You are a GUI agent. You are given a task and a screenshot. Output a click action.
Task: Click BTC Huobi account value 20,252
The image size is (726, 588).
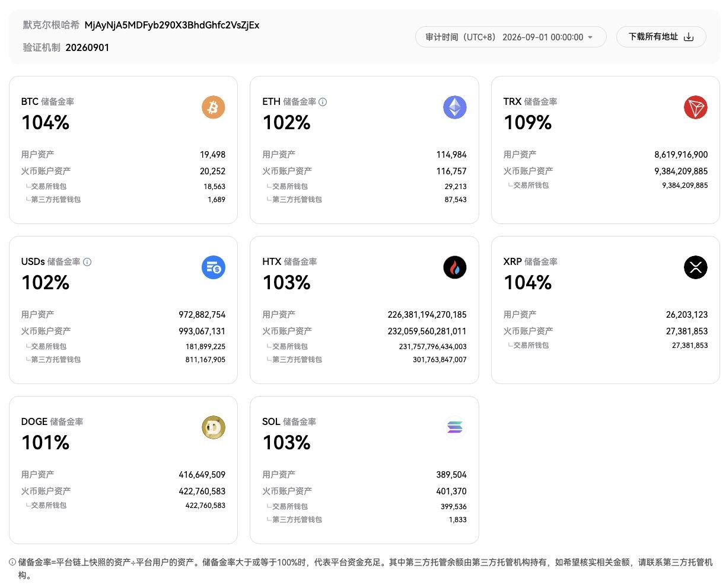[212, 171]
